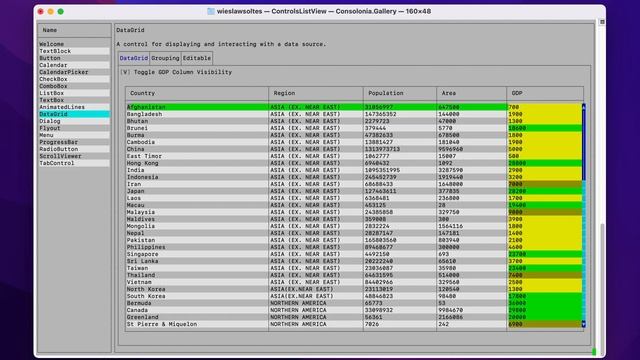Image resolution: width=640 pixels, height=360 pixels.
Task: Sort by the Country column header
Action: point(197,93)
